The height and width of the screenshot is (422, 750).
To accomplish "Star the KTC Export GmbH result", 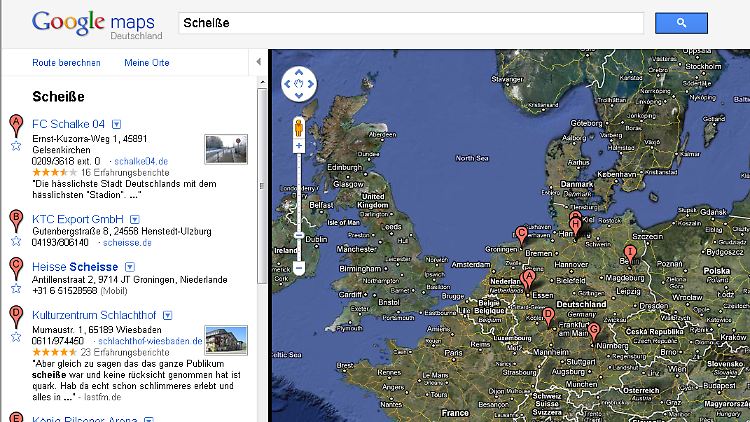I will click(16, 240).
